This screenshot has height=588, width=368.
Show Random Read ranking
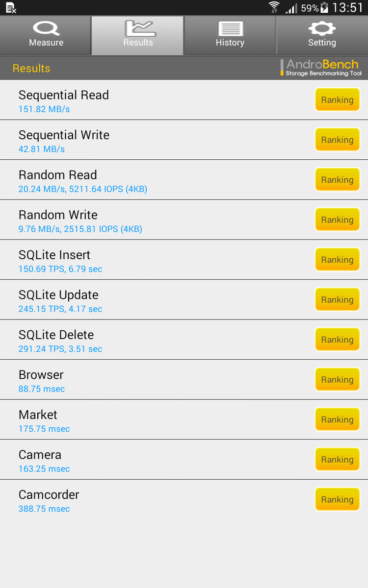[x=337, y=180]
